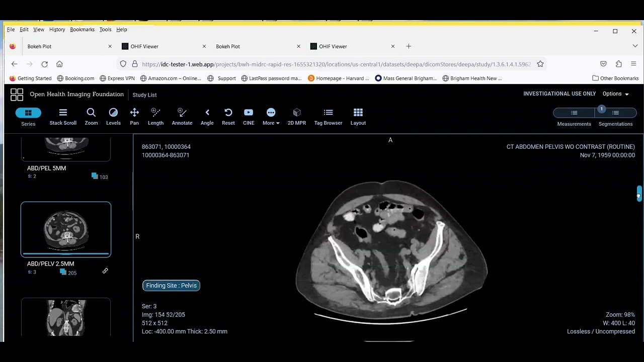Reset the viewport view
Image resolution: width=644 pixels, height=362 pixels.
point(228,117)
